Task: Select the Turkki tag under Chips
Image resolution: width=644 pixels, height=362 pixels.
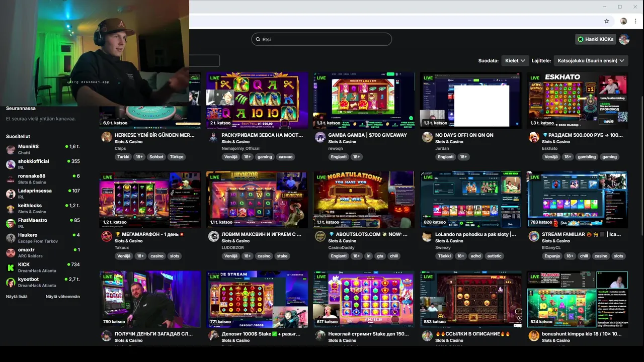Action: click(x=123, y=157)
